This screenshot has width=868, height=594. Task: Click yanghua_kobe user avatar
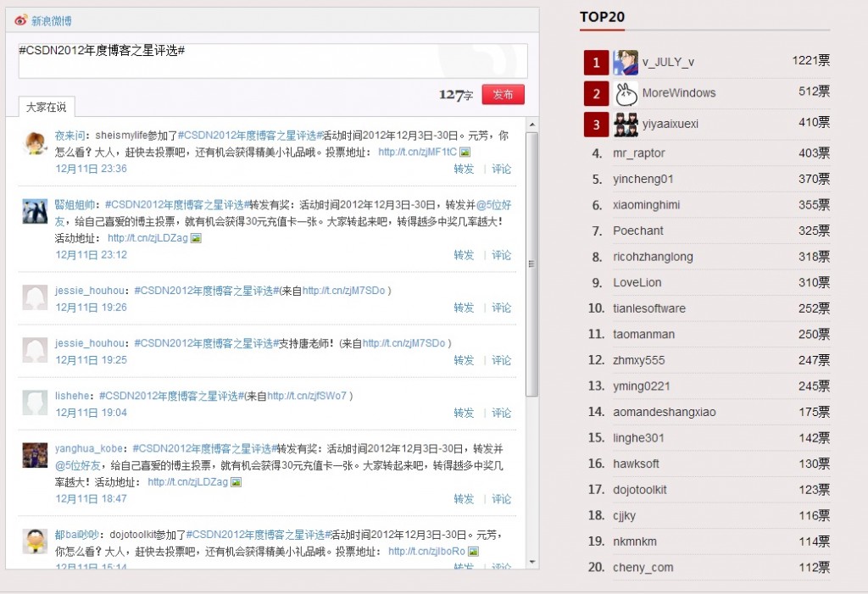pyautogui.click(x=35, y=456)
